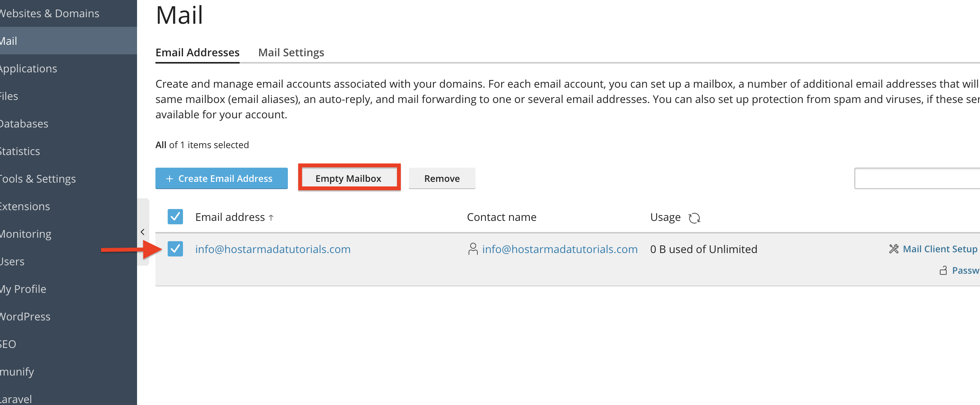Click the contact person icon in the row

pyautogui.click(x=473, y=249)
